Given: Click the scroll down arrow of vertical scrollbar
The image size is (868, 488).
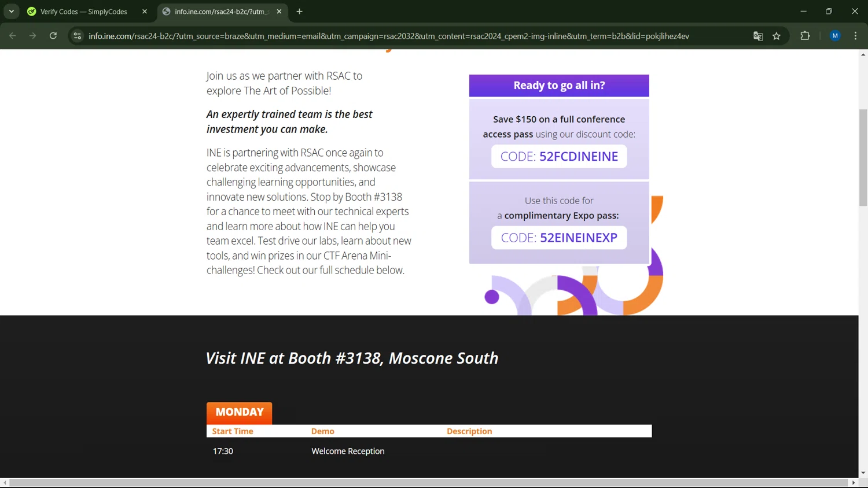Looking at the screenshot, I should click(x=863, y=473).
